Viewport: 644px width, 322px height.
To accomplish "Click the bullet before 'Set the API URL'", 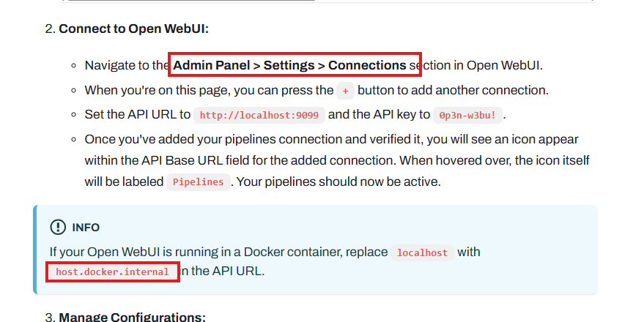I will pos(75,115).
